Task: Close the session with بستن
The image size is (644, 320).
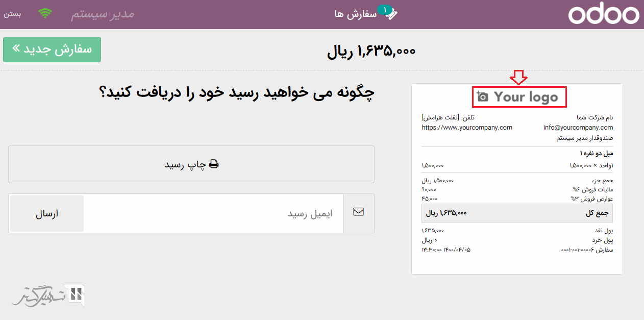Action: pyautogui.click(x=13, y=14)
